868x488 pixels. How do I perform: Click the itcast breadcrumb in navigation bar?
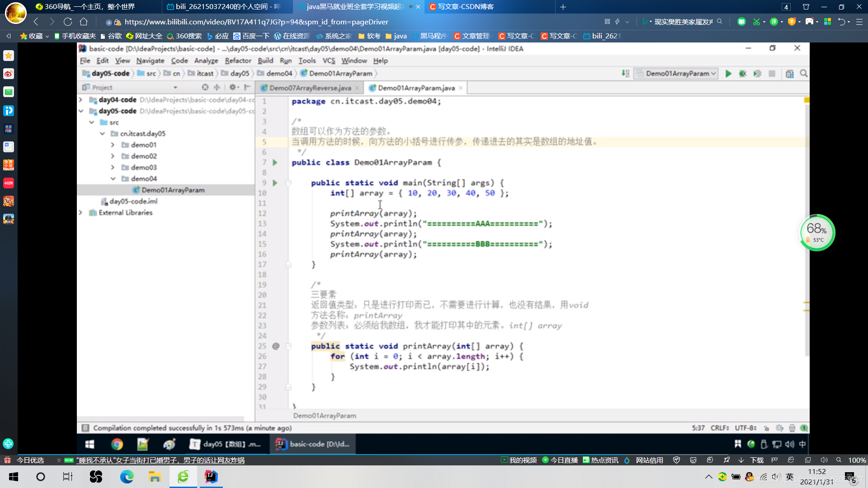(x=204, y=74)
